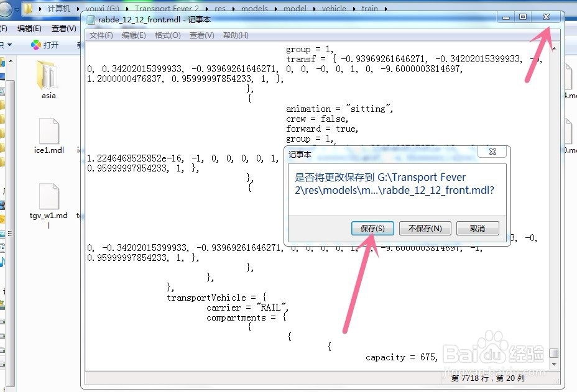Click the Notepad vertical scrollbar thumb
This screenshot has height=392, width=577.
point(554,353)
